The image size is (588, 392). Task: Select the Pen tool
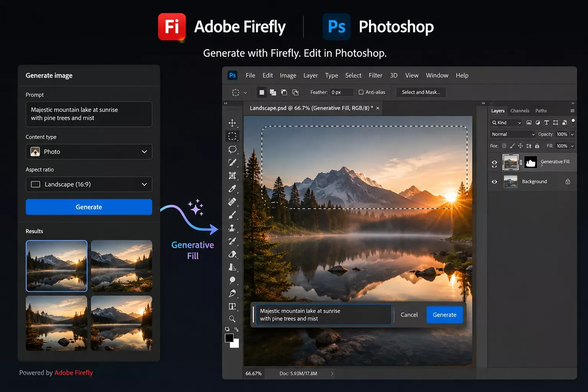232,294
